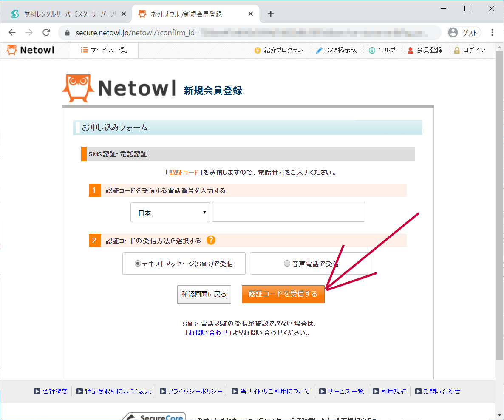The image size is (504, 420).
Task: Click the phone number input field
Action: [x=289, y=212]
